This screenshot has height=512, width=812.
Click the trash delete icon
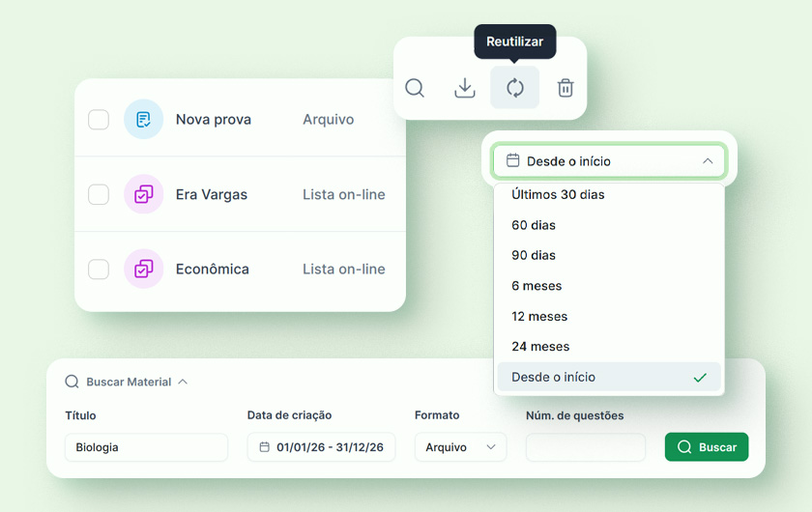(x=565, y=88)
